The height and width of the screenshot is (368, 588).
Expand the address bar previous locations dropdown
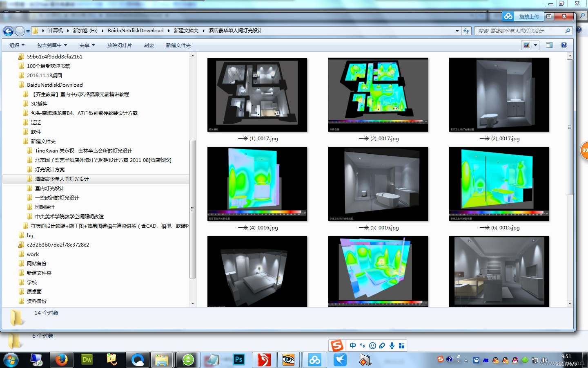click(x=457, y=31)
